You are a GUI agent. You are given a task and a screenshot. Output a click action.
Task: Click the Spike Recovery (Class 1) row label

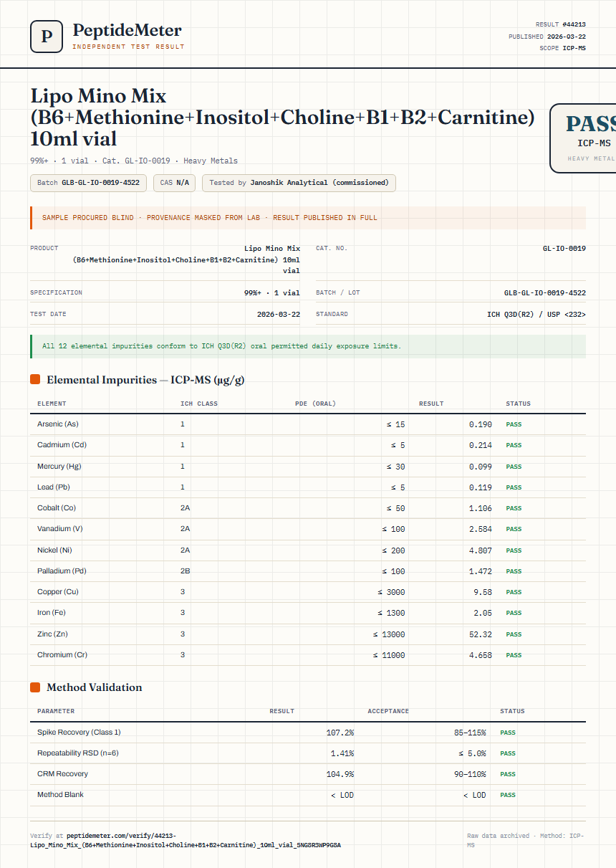coord(79,733)
